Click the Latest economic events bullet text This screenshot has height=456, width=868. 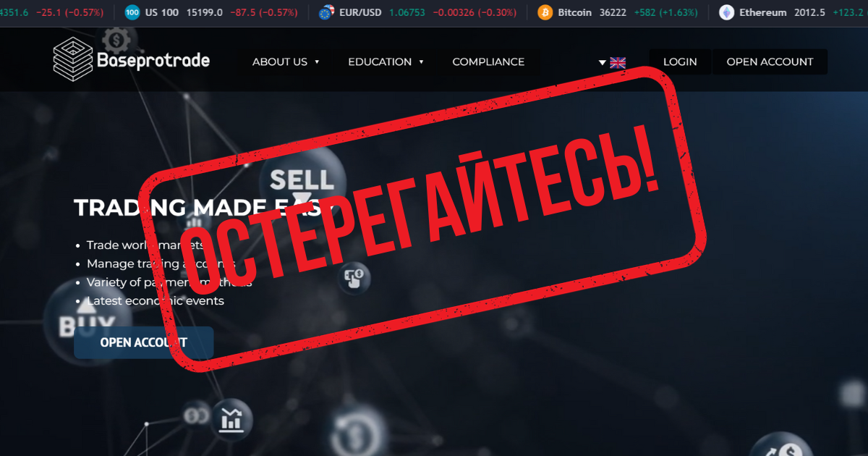click(156, 300)
